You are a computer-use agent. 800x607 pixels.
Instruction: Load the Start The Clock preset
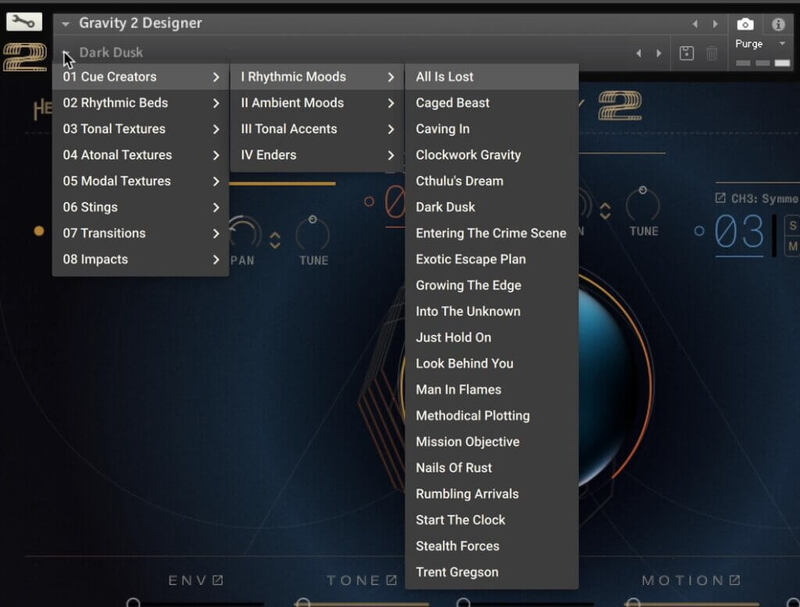click(x=492, y=519)
